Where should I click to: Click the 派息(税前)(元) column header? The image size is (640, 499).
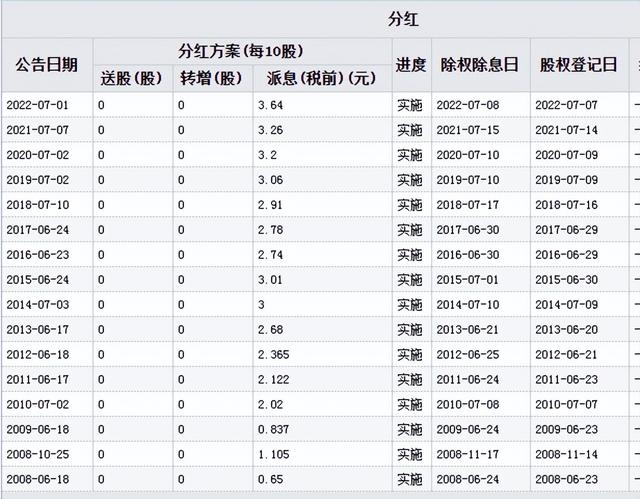coord(322,78)
